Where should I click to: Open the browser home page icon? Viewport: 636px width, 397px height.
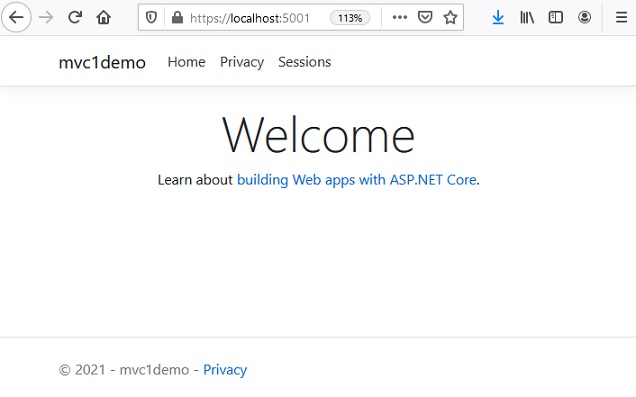coord(104,17)
